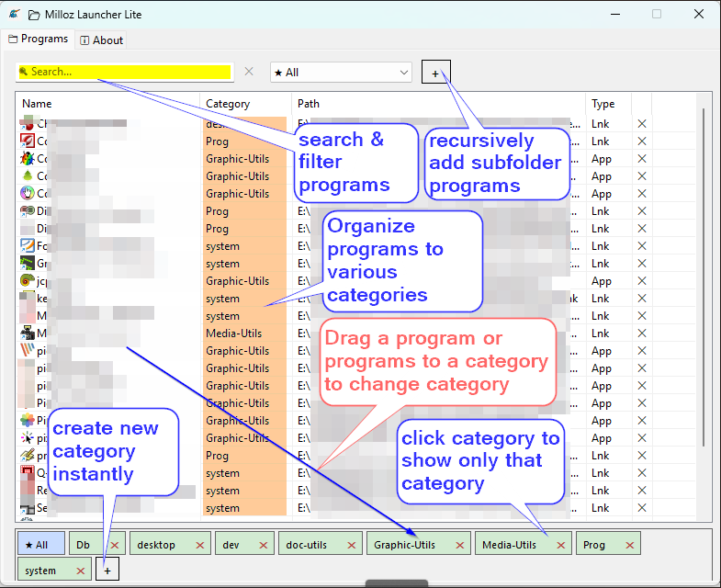Viewport: 721px width, 588px height.
Task: Select the 'Q-' program icon
Action: [28, 472]
